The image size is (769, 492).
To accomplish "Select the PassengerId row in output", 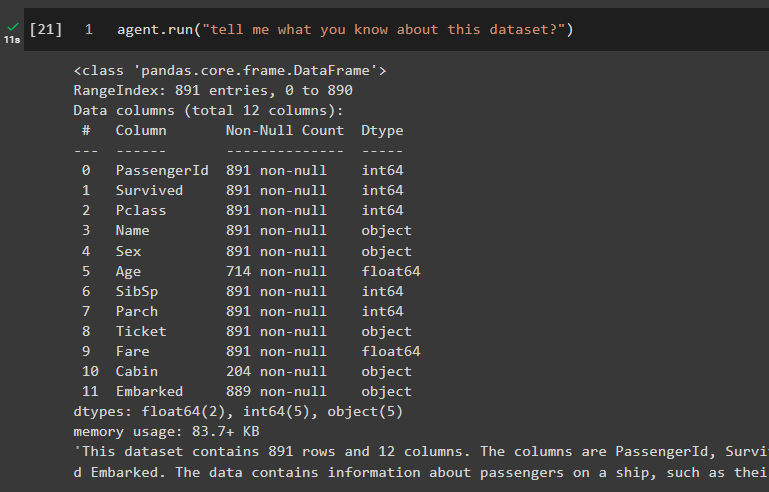I will [x=161, y=170].
